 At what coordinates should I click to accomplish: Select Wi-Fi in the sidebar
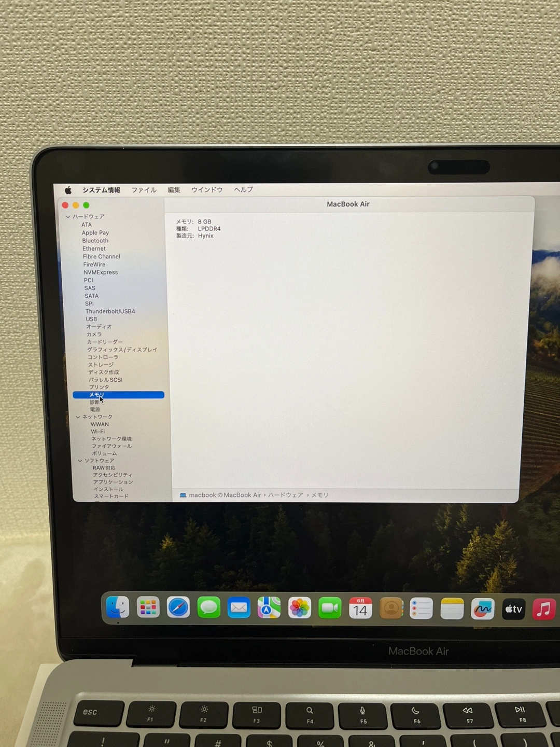98,432
